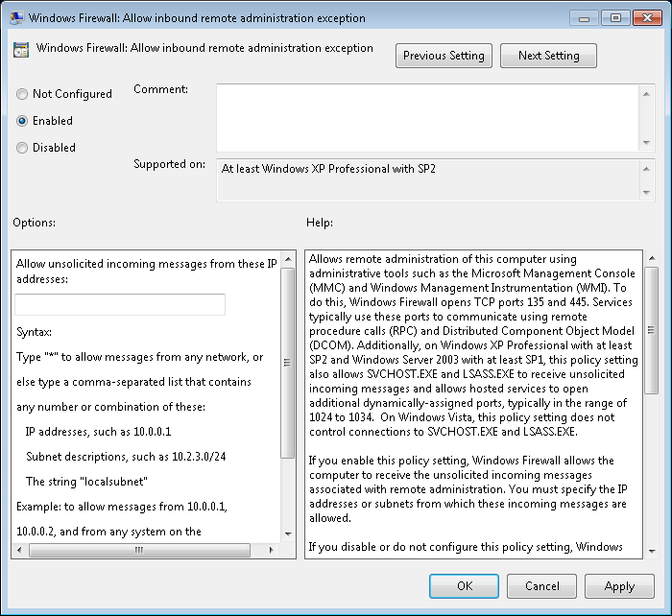Click the 'Comment:' label
This screenshot has height=616, width=672.
(160, 89)
